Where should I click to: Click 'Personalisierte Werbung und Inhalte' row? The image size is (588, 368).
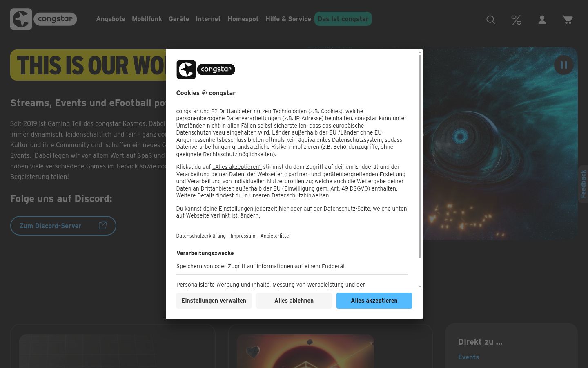click(x=292, y=285)
